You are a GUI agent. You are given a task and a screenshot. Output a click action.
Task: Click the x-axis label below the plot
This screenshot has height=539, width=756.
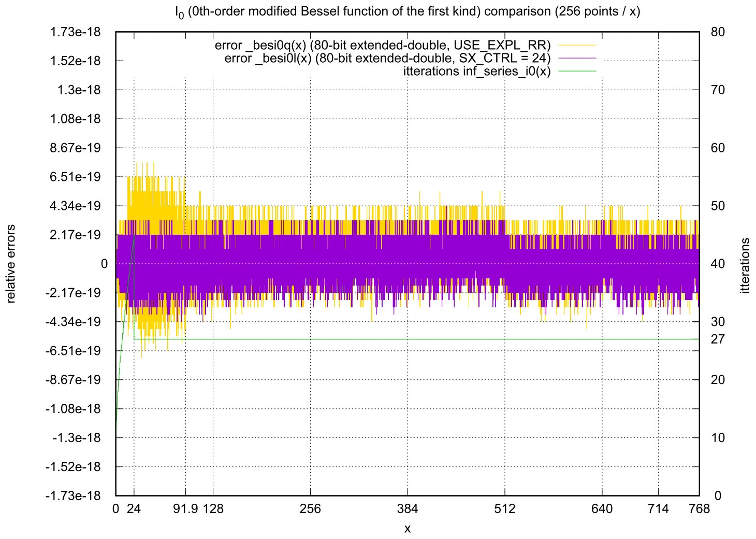pos(408,529)
